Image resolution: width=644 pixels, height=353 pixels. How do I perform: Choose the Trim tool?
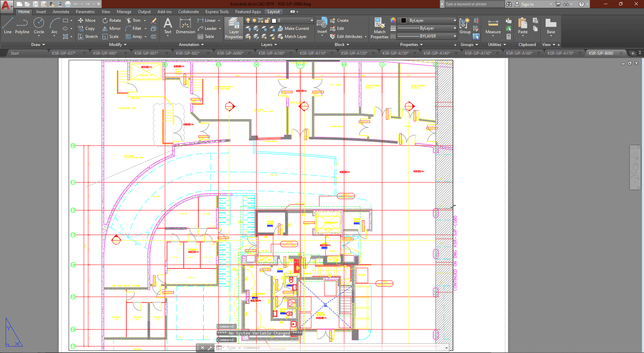(133, 20)
